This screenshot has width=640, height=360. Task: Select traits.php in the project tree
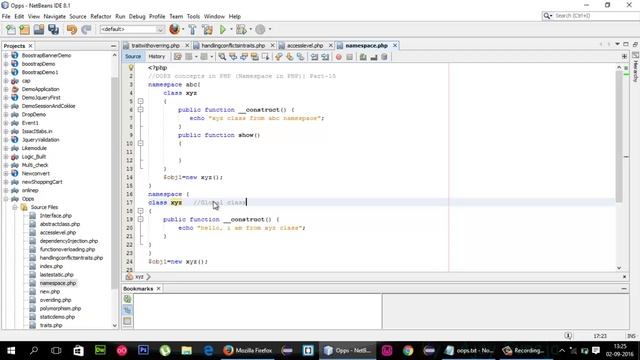tap(51, 325)
